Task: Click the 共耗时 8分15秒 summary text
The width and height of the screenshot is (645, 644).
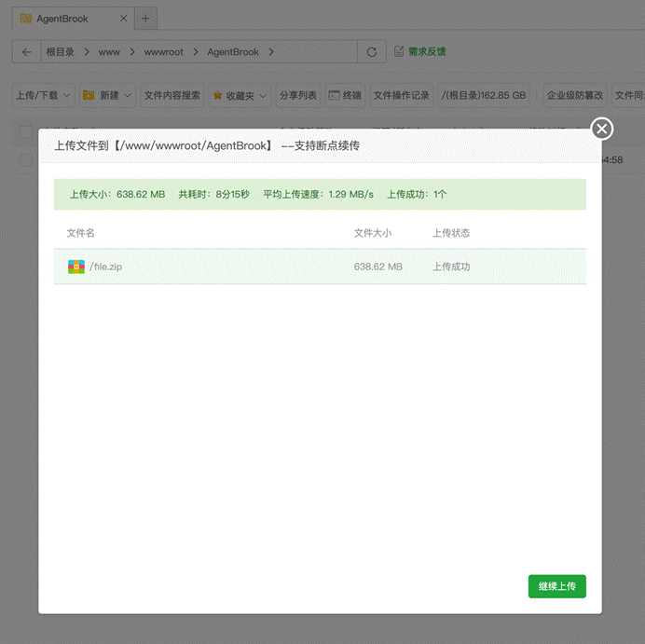Action: (213, 194)
